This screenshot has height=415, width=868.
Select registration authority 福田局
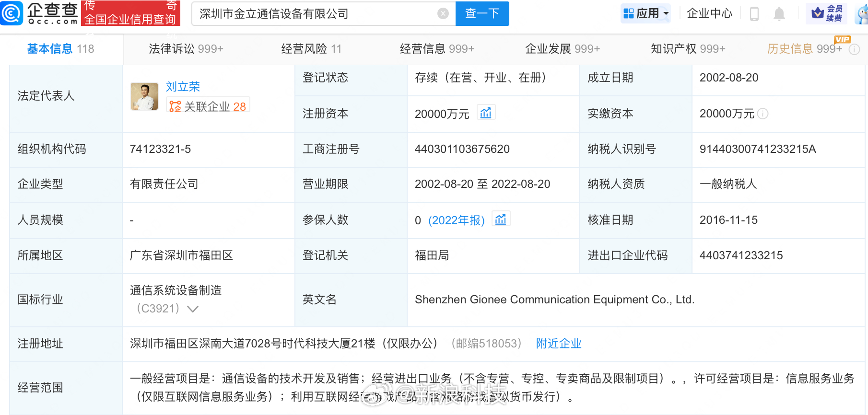tap(432, 255)
